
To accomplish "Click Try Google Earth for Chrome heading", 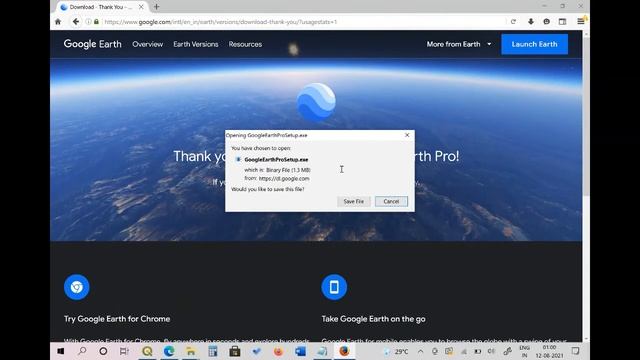I will point(117,319).
